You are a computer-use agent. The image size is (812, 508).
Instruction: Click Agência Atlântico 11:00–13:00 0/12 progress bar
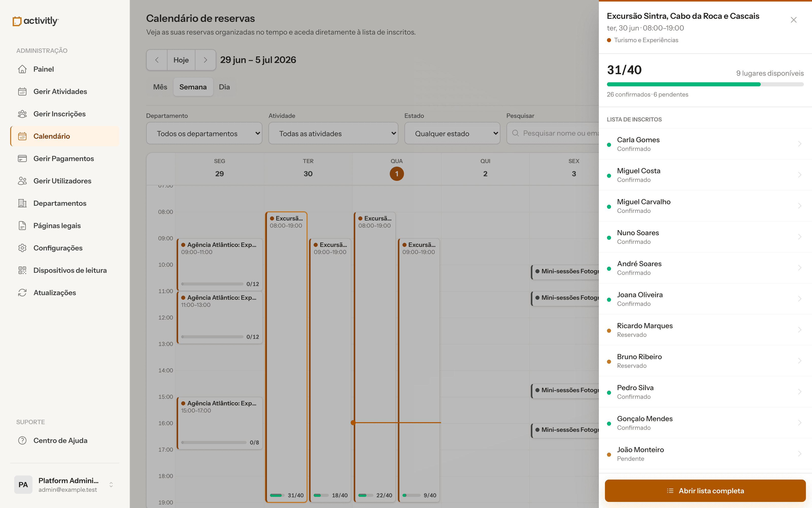[x=212, y=337]
